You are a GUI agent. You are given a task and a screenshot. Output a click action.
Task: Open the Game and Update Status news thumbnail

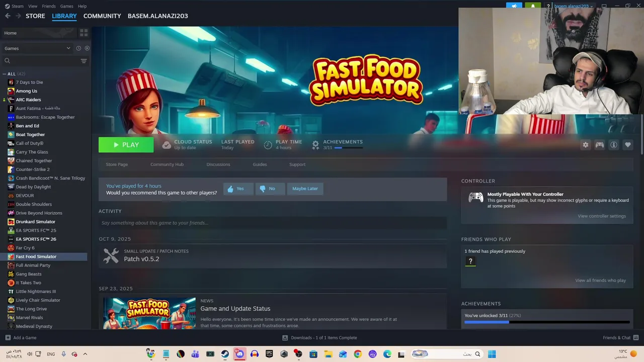pos(149,313)
